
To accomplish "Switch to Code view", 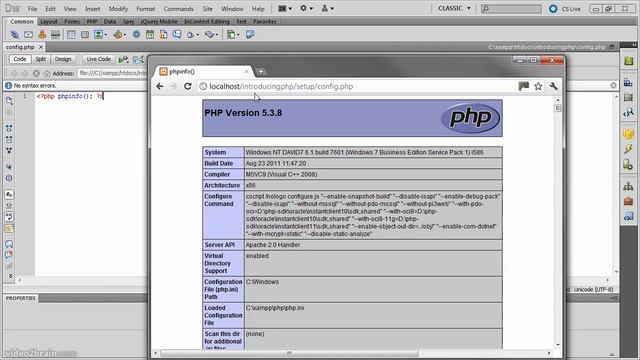I will [x=20, y=59].
